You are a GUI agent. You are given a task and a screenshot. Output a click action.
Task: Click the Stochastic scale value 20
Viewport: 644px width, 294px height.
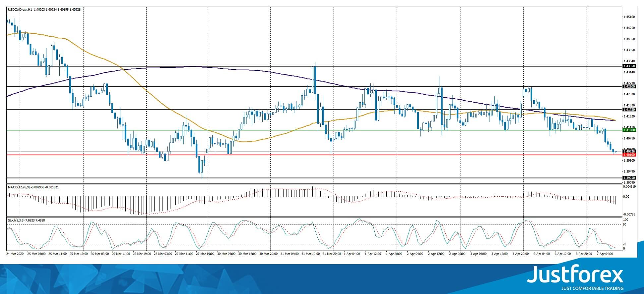625,244
